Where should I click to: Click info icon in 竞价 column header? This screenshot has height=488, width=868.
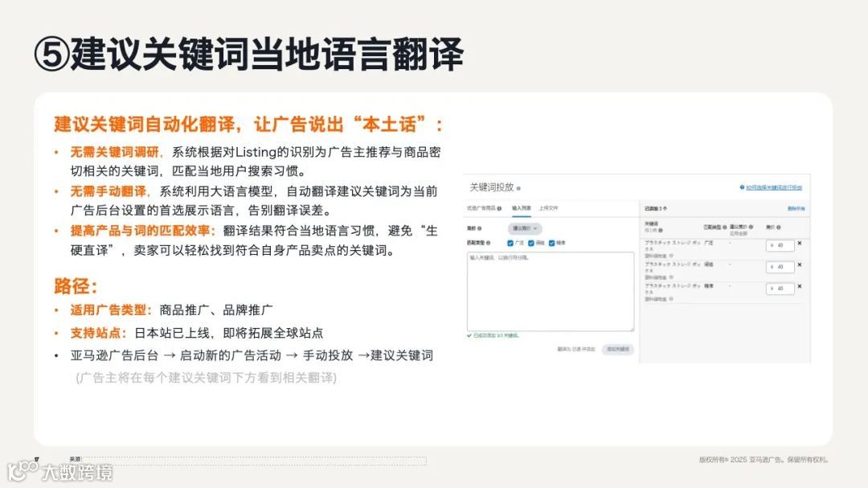pyautogui.click(x=778, y=228)
